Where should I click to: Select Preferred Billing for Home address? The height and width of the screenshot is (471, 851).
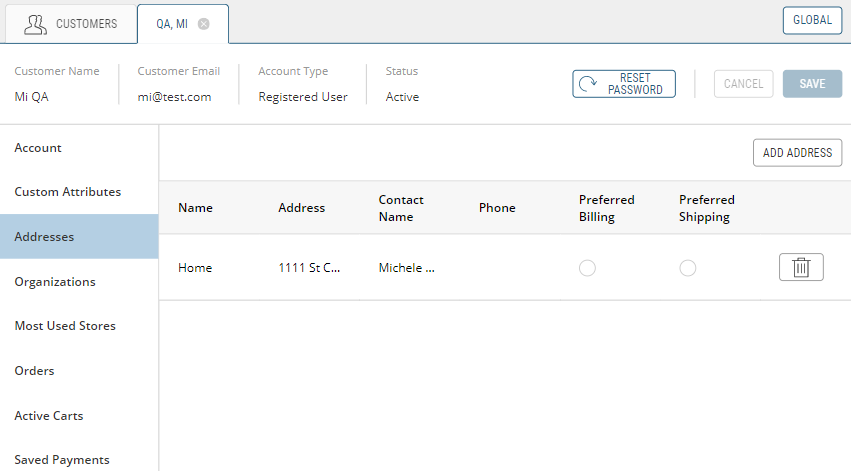point(587,268)
